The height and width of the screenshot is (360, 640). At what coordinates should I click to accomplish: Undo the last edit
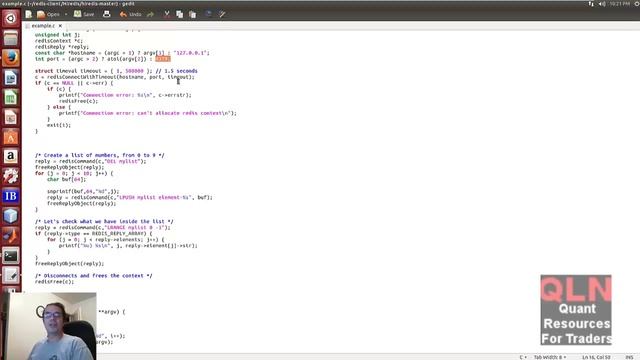[130, 14]
